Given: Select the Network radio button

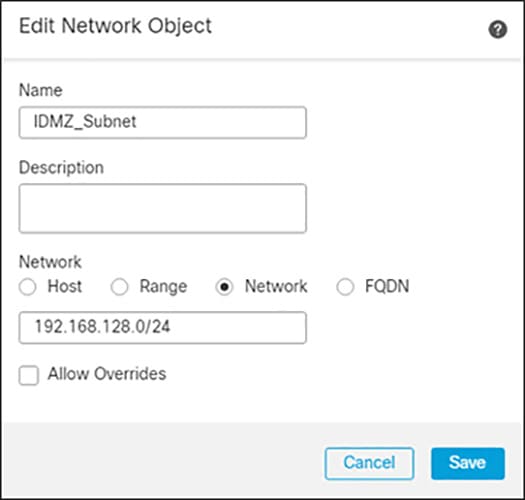Looking at the screenshot, I should coord(224,287).
